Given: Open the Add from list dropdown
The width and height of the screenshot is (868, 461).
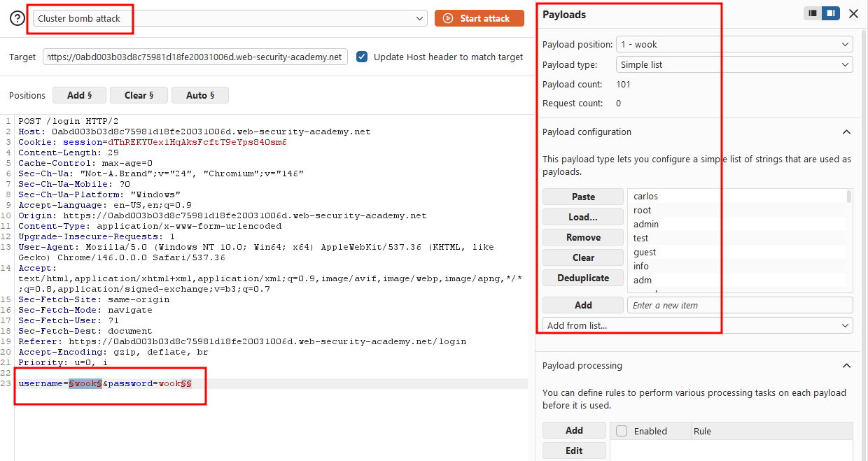Looking at the screenshot, I should 698,325.
